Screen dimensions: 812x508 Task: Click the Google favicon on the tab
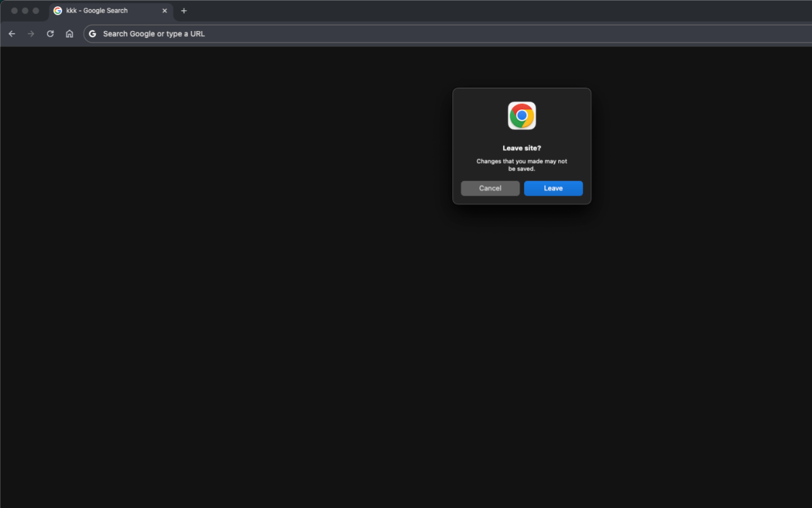(58, 11)
